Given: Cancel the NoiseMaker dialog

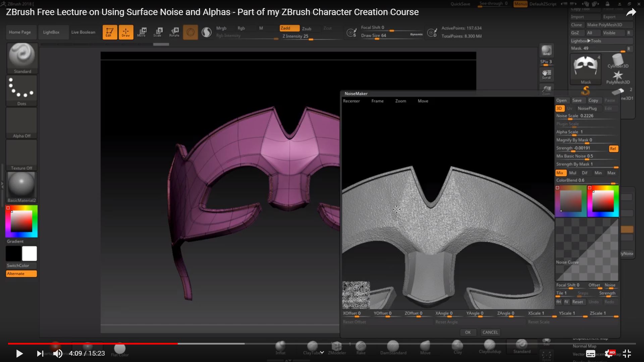Looking at the screenshot, I should (490, 332).
